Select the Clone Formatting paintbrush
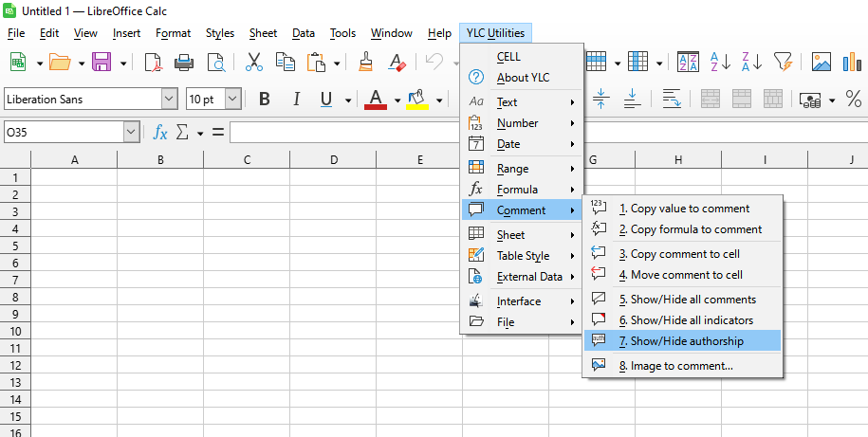 (x=366, y=63)
